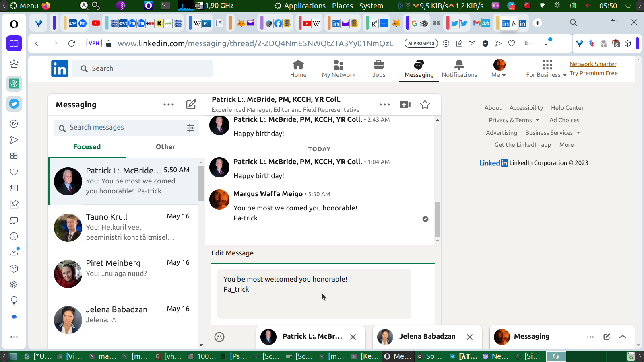
Task: Open the About footer link
Action: click(493, 108)
